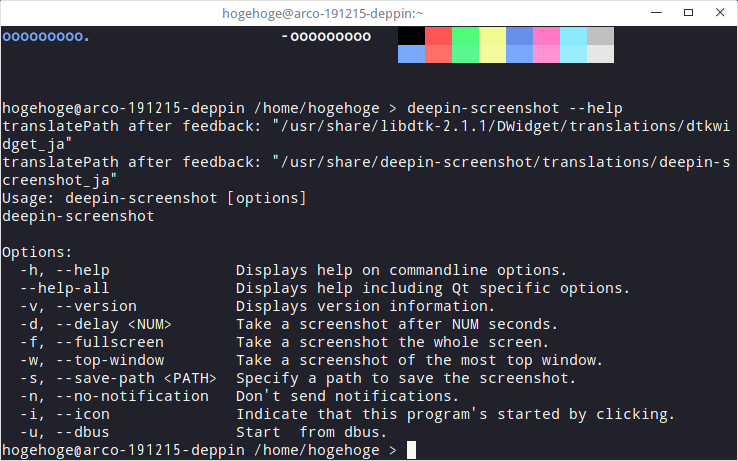Click the cyan color block in top row
738x461 pixels.
[x=573, y=36]
